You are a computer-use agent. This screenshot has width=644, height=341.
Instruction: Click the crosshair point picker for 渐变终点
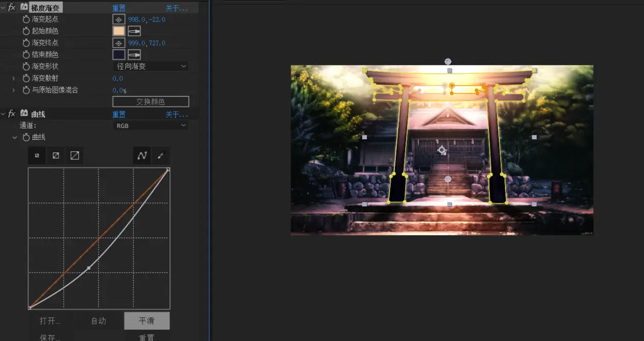tap(119, 43)
